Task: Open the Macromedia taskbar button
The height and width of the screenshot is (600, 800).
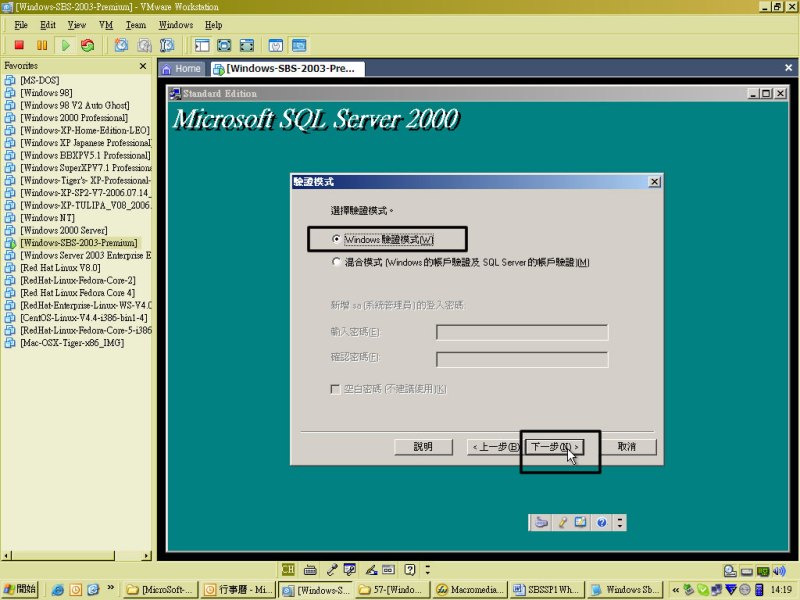Action: coord(471,590)
